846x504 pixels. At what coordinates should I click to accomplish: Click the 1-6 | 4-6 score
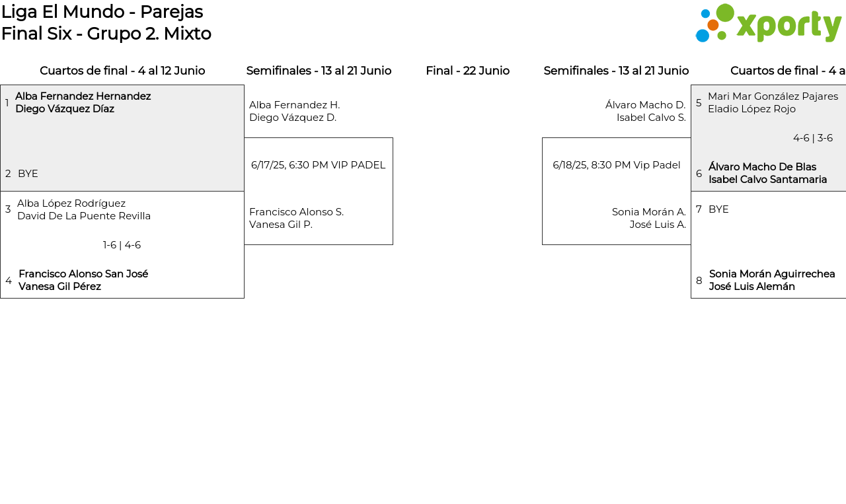(122, 245)
